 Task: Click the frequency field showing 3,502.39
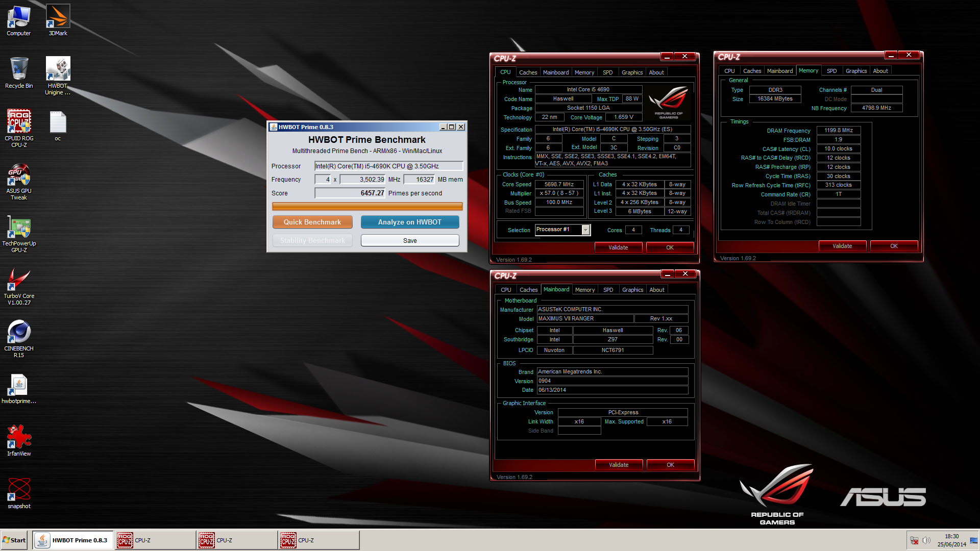(x=362, y=180)
